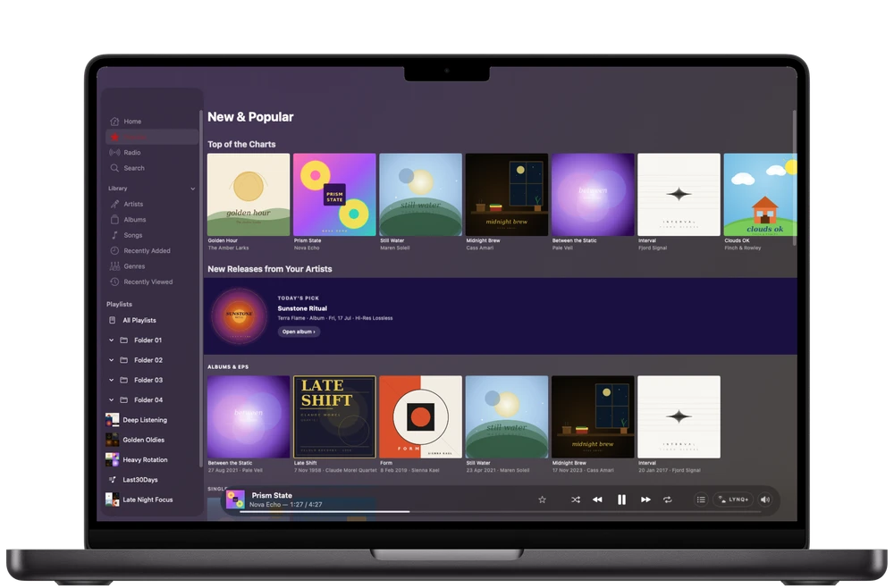Viewport: 894px width, 588px height.
Task: Click the Open album button
Action: point(299,332)
